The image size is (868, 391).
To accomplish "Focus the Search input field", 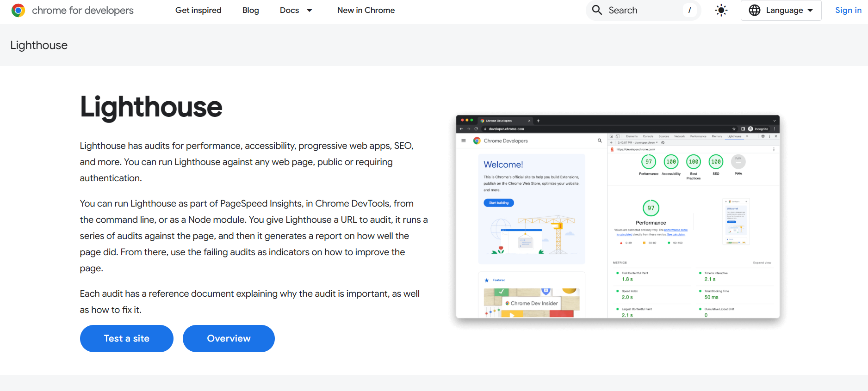I will point(644,10).
